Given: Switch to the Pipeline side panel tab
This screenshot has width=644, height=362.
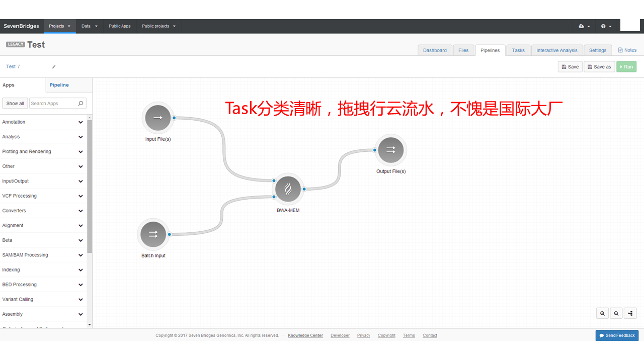Looking at the screenshot, I should 59,85.
